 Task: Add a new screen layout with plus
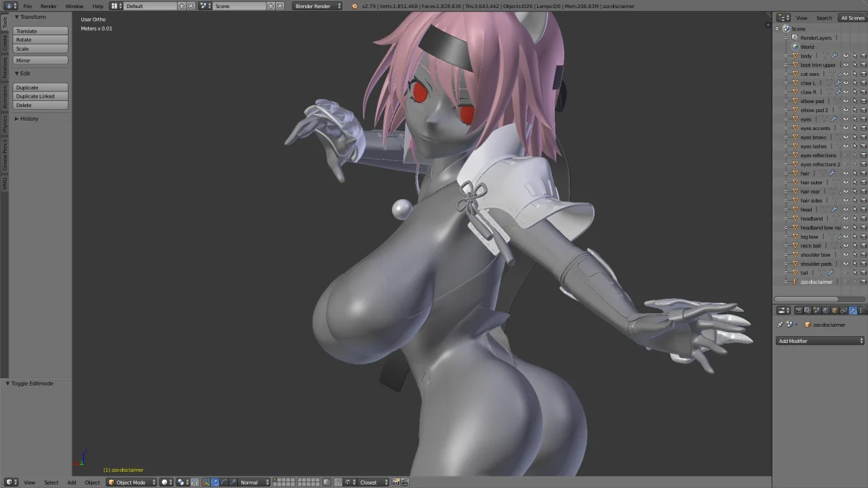coord(182,6)
